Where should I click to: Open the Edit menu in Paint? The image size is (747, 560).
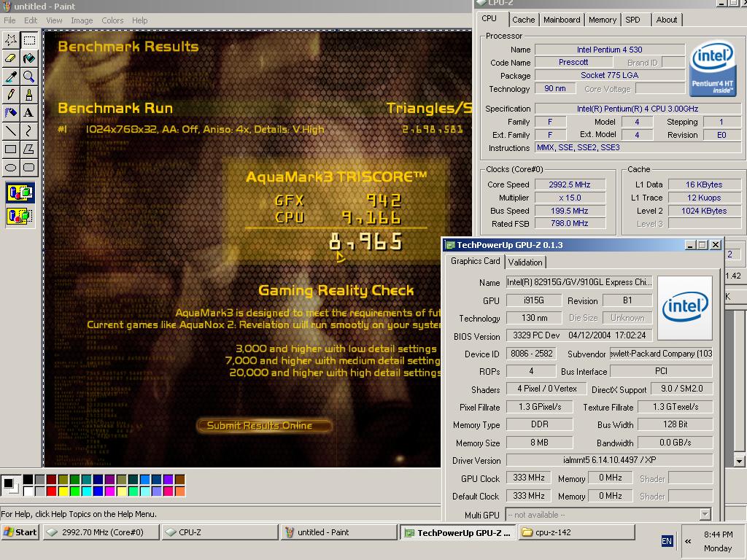click(31, 20)
